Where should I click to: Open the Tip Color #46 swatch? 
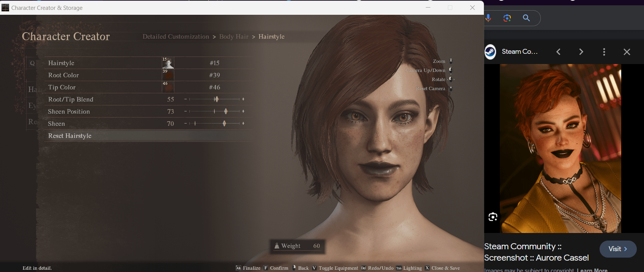(x=168, y=87)
